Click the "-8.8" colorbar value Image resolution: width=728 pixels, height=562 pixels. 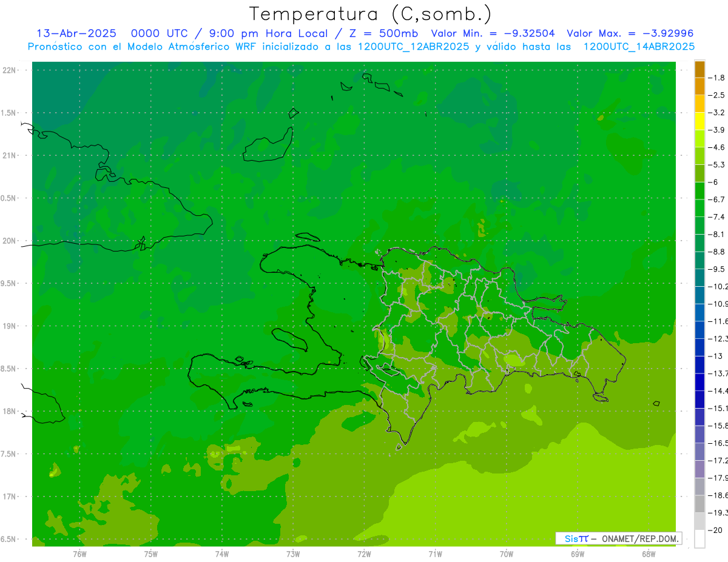click(x=716, y=252)
